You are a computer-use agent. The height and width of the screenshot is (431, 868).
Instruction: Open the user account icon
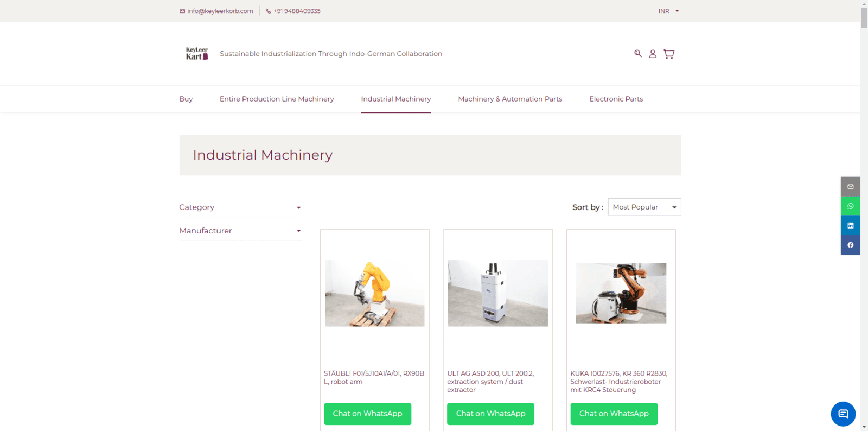653,54
